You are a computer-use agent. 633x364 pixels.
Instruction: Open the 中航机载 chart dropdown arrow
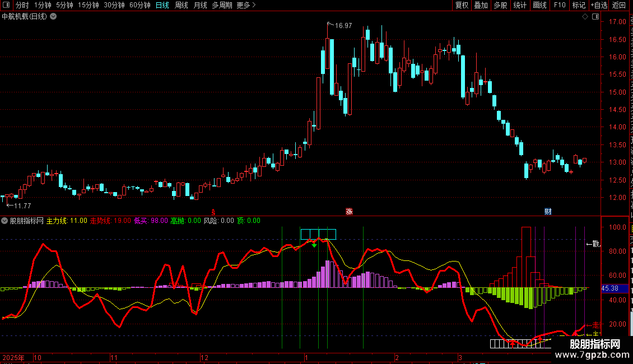tap(53, 17)
